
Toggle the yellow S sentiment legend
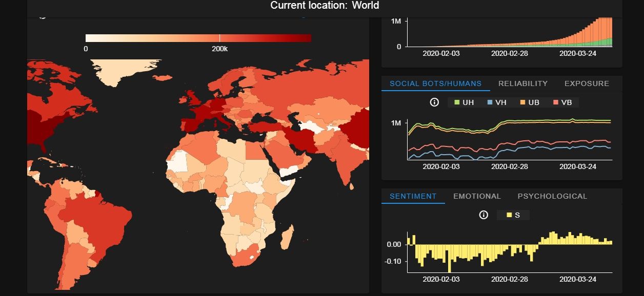(x=513, y=215)
